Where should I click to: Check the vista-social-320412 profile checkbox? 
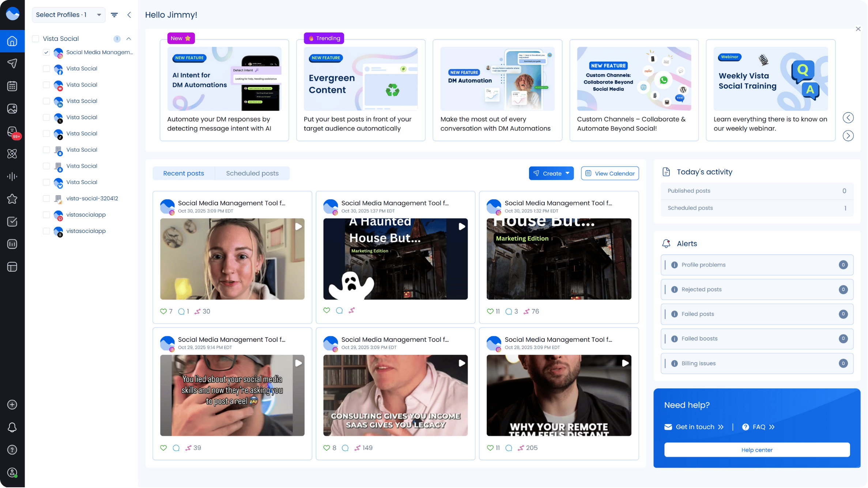tap(46, 199)
